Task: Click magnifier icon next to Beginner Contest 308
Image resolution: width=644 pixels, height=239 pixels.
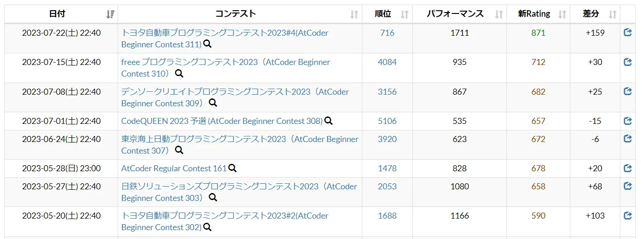Action: (328, 121)
